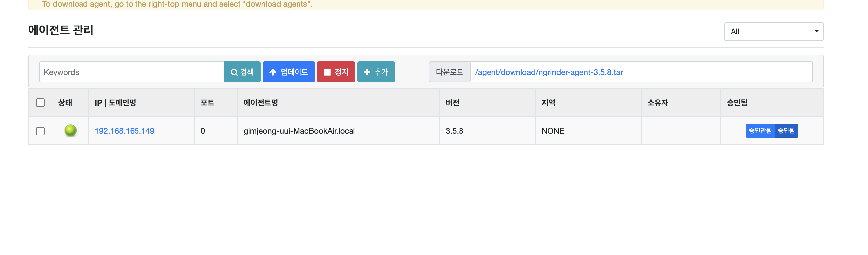Viewport: 868px width, 255px height.
Task: Click the NONE region cell
Action: tap(588, 131)
